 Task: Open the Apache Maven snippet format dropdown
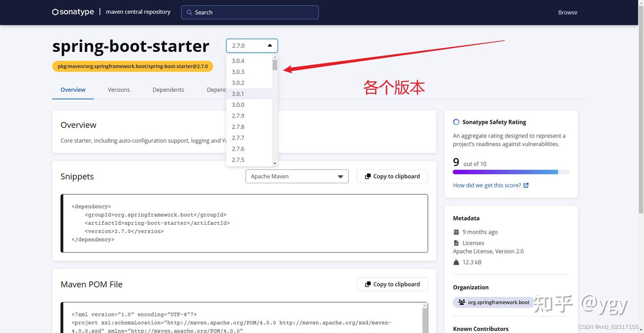[x=297, y=176]
